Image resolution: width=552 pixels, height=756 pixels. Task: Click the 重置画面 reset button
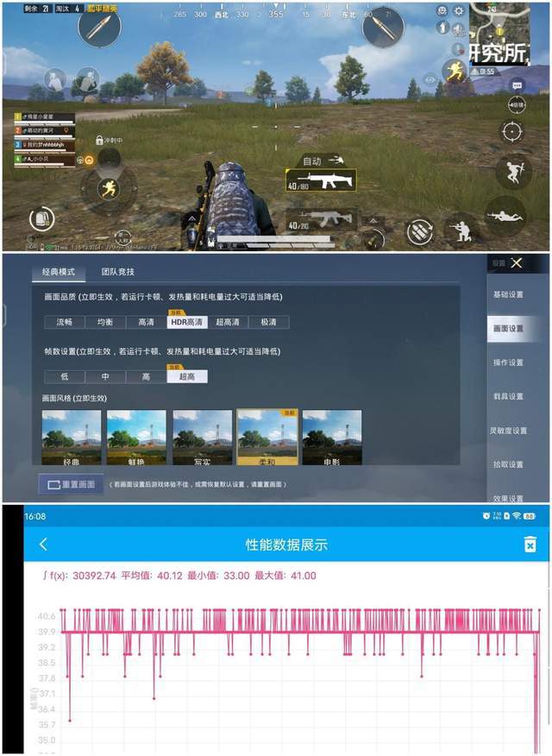pyautogui.click(x=72, y=484)
